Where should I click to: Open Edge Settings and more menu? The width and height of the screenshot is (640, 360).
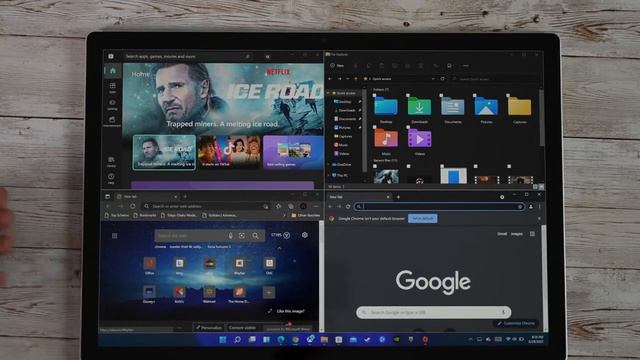[x=316, y=207]
